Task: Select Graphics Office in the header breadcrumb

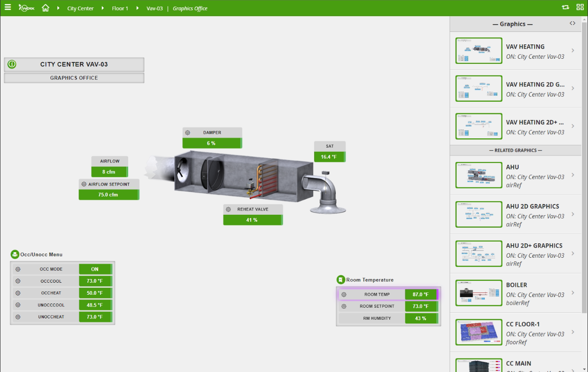Action: click(x=190, y=8)
